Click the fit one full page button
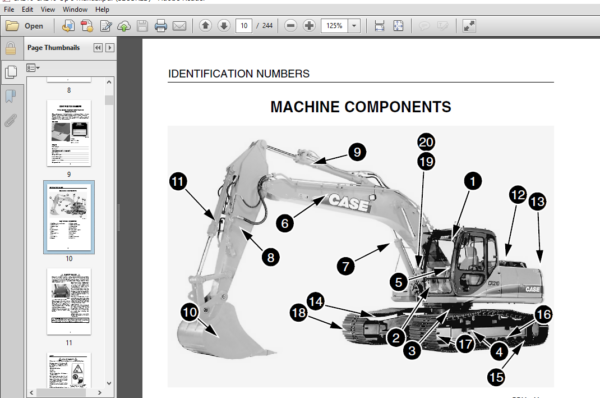Viewport: 600px width, 398px height. tap(398, 26)
